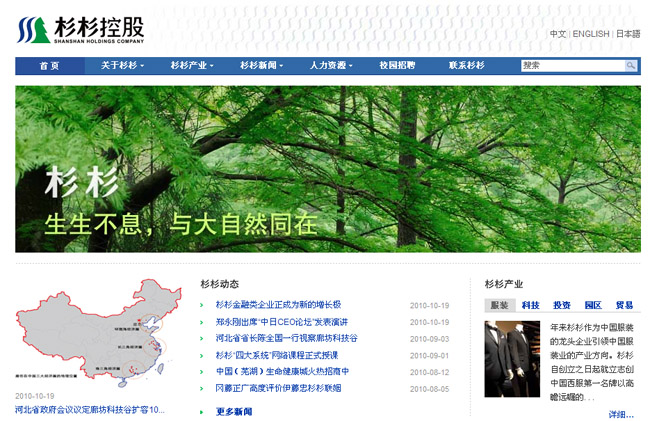Click the 搜索 search input field
Screen dimensions: 650x421
(x=572, y=66)
